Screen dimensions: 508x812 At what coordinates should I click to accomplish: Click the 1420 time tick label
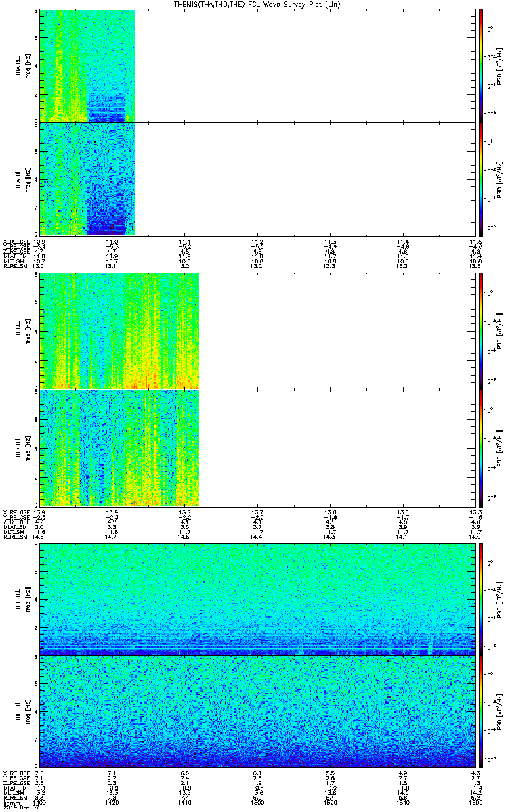pos(112,803)
